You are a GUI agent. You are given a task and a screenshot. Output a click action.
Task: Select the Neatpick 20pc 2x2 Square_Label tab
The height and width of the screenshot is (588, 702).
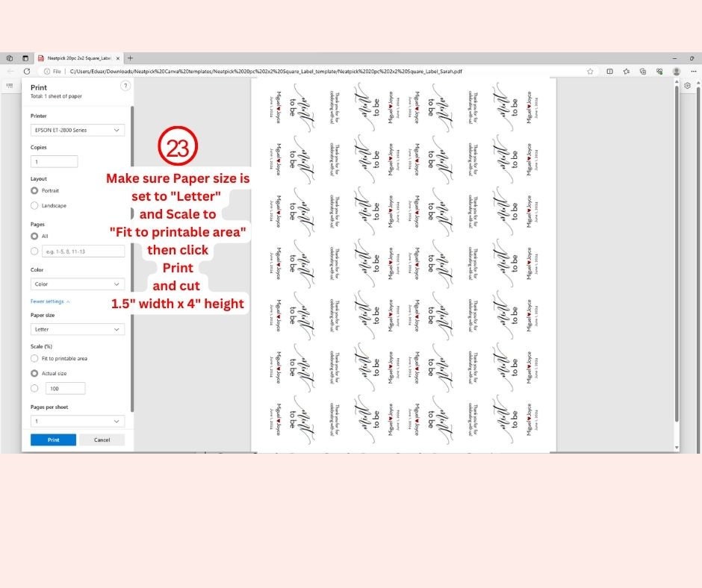click(x=79, y=58)
